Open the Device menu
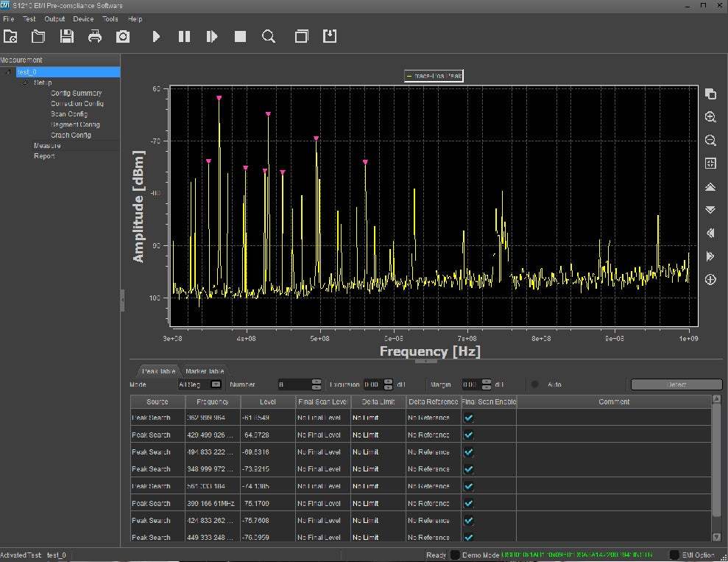The image size is (728, 562). (83, 18)
